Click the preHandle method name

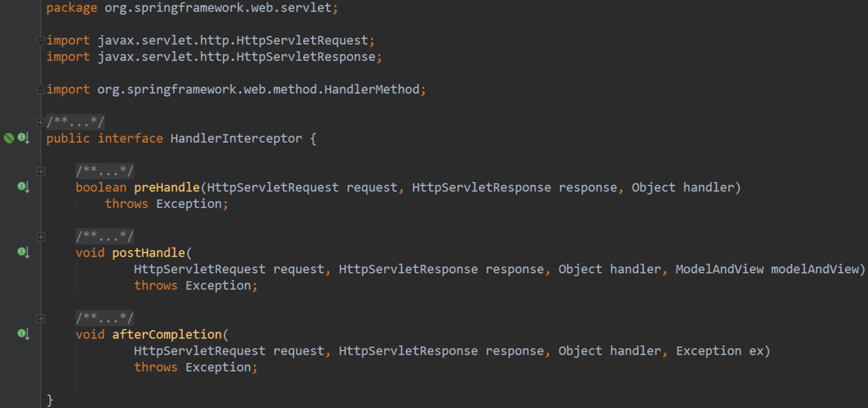167,188
